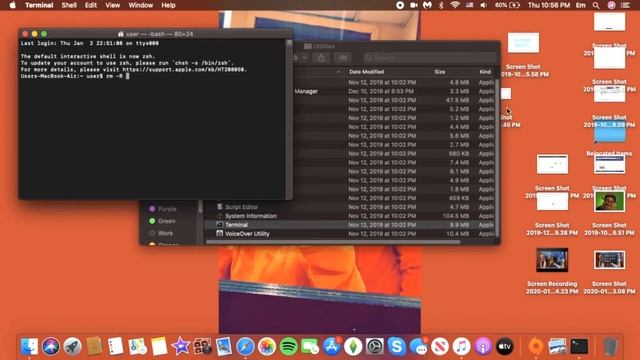Click the '47.5 MB' size cell

pos(458,100)
